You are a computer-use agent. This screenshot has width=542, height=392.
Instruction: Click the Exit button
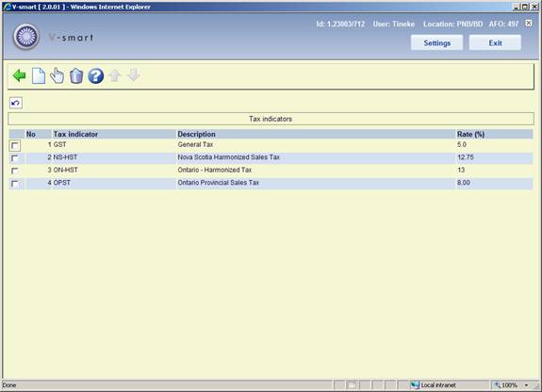pyautogui.click(x=495, y=42)
